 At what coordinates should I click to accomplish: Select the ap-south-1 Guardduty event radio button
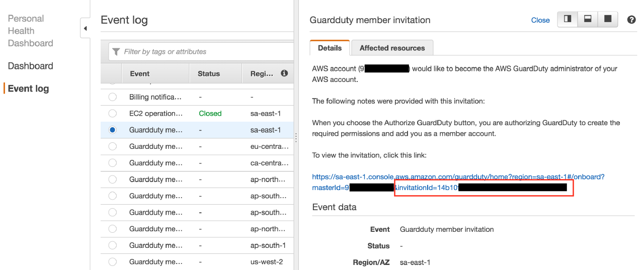(x=112, y=245)
